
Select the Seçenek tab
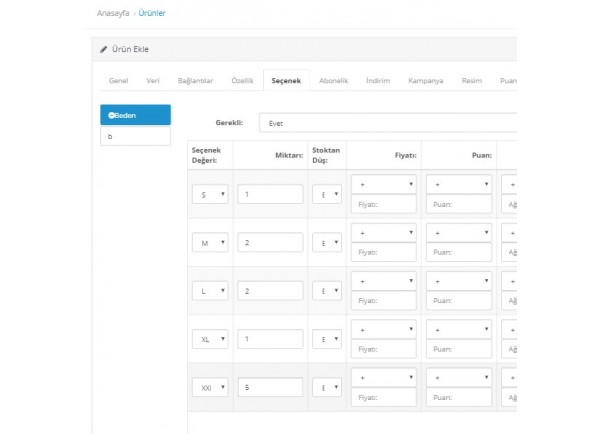click(x=286, y=81)
